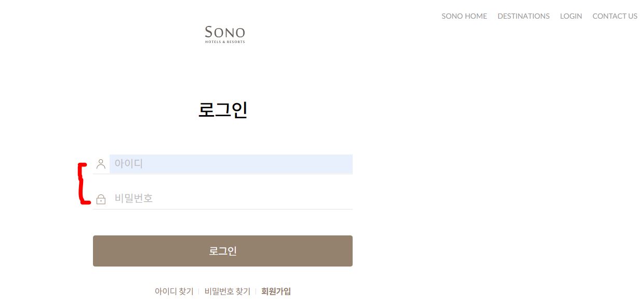Image resolution: width=644 pixels, height=308 pixels.
Task: Click the HOTELS & RESORTS tagline text
Action: tap(225, 42)
